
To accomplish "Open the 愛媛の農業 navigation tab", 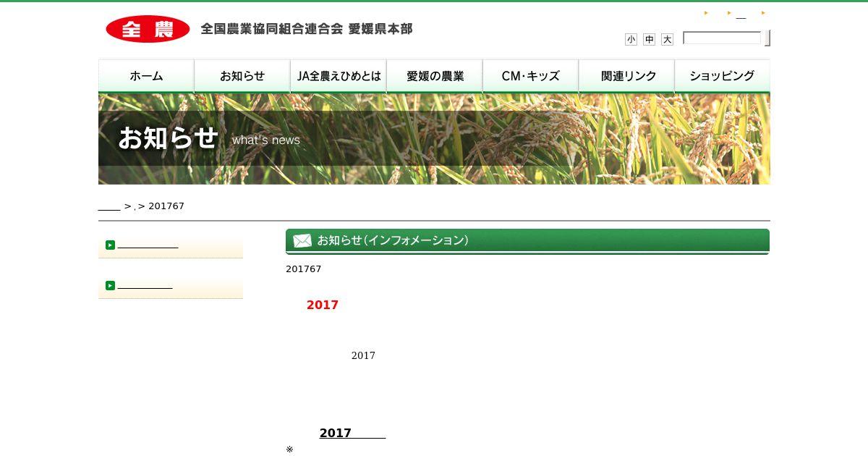I will (x=435, y=76).
